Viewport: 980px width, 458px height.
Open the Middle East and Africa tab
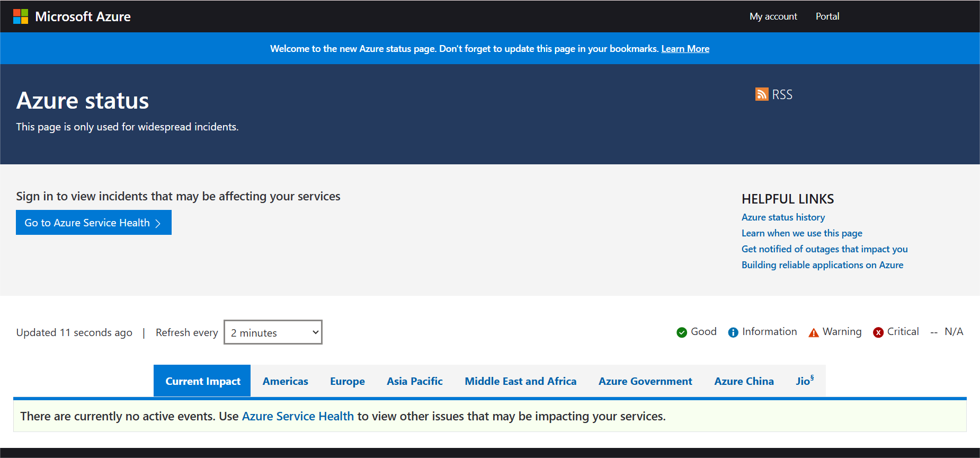(x=520, y=381)
